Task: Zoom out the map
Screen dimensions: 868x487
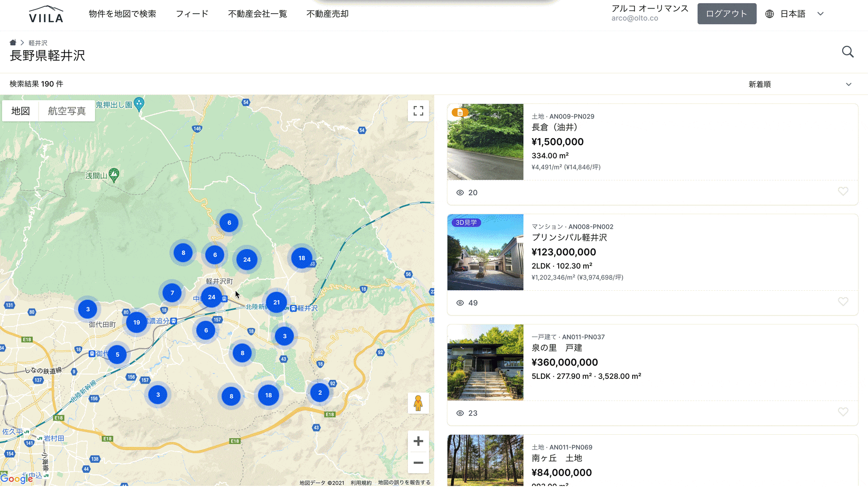Action: tap(418, 463)
